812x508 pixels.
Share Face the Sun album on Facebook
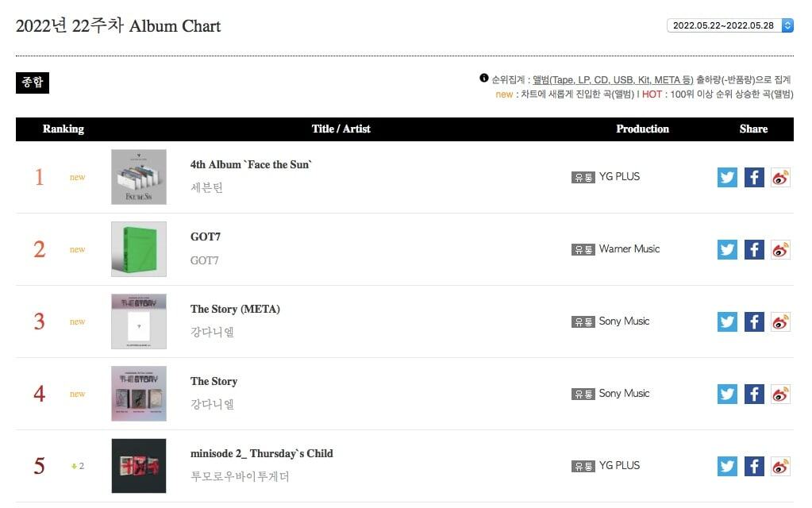pos(754,177)
